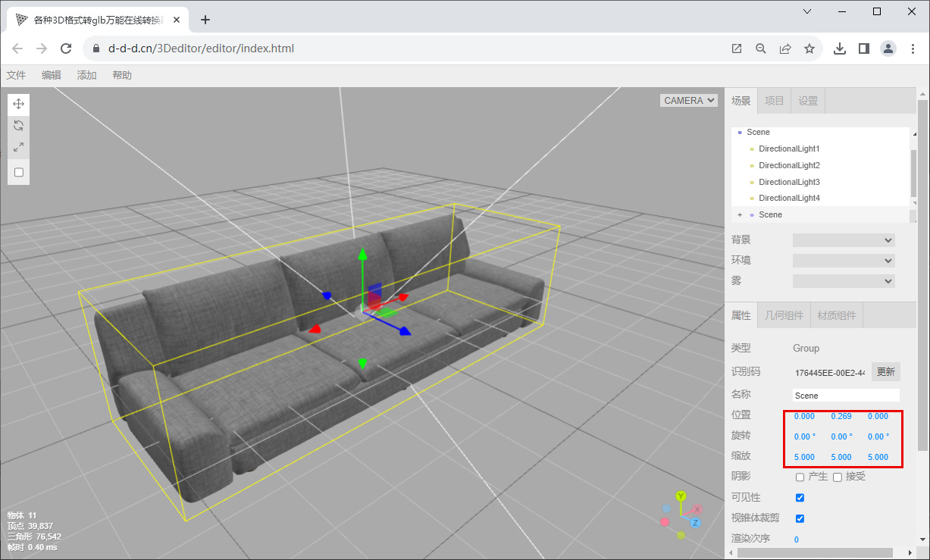Viewport: 930px width, 560px height.
Task: Go back to the previous page
Action: click(17, 48)
